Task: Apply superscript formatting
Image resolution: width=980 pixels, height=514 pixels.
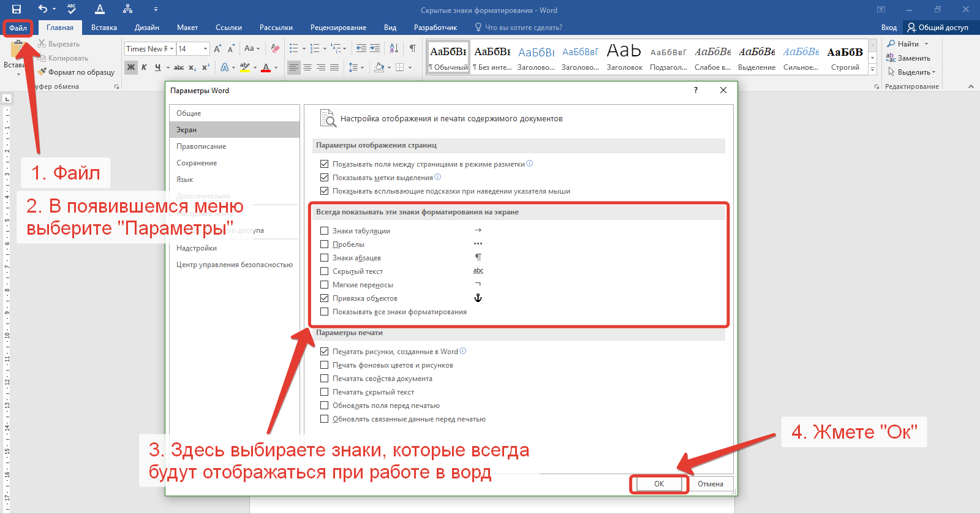Action: pyautogui.click(x=206, y=67)
